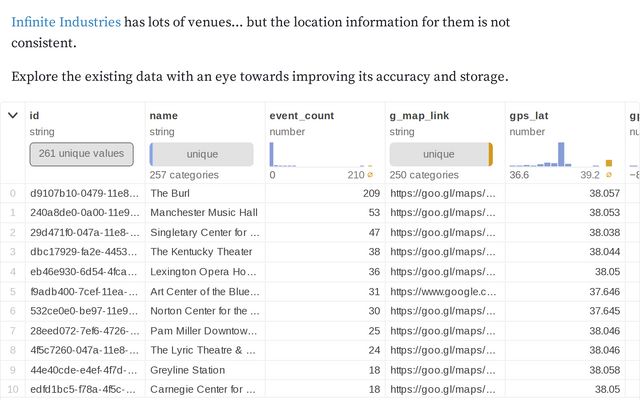This screenshot has width=640, height=400.
Task: Sort by the name column header
Action: [163, 116]
